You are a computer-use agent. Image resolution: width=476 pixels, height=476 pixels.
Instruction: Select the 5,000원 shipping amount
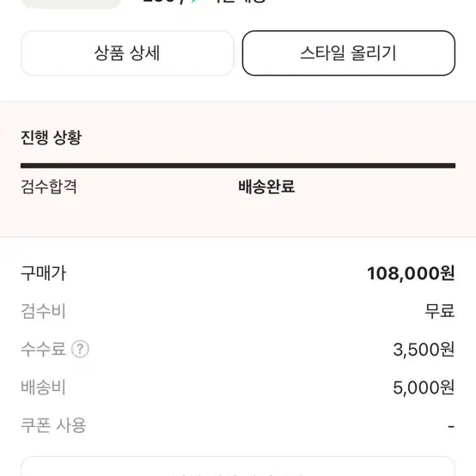tap(424, 388)
